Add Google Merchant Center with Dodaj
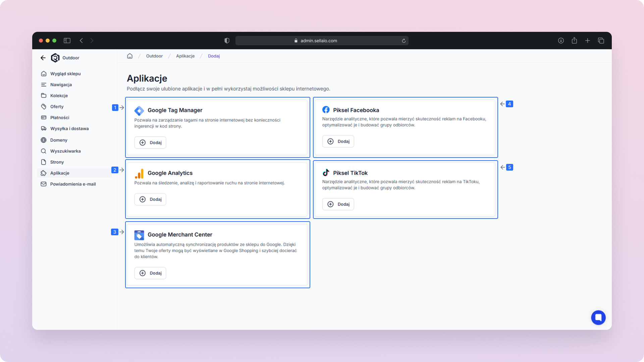 pyautogui.click(x=150, y=273)
